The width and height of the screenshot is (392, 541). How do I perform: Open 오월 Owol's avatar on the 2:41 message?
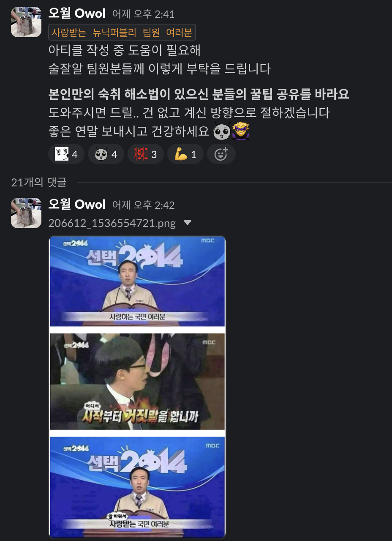(x=26, y=22)
